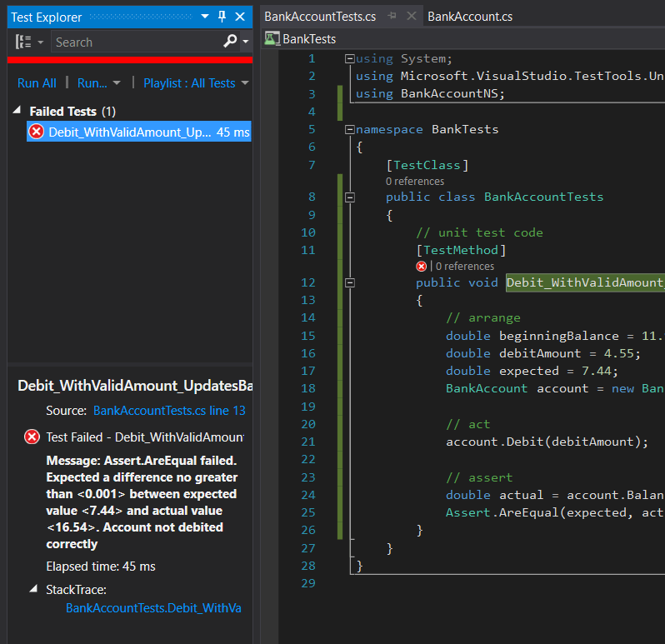Switch to the BankAccount.cs tab
The image size is (665, 644).
click(x=470, y=17)
